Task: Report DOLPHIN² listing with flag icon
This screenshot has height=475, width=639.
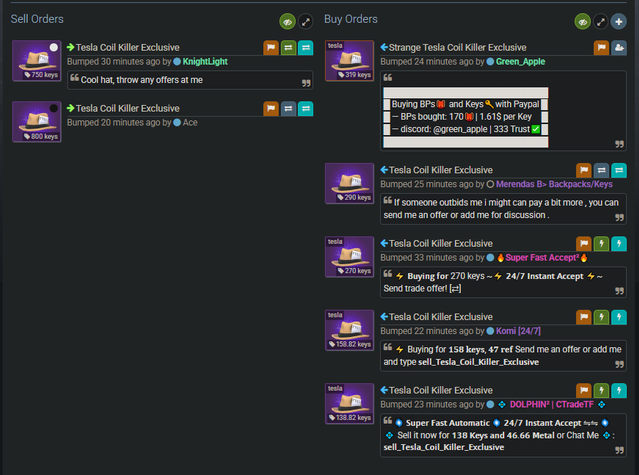Action: coord(584,390)
